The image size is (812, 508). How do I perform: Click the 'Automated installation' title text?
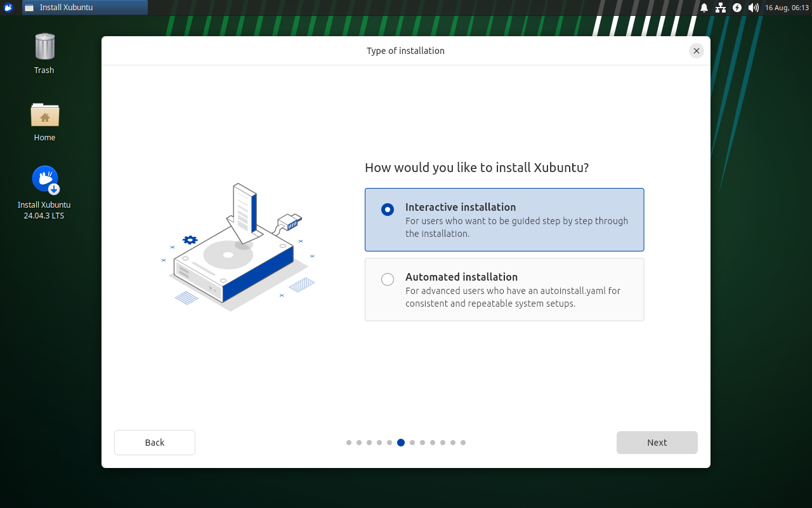point(462,277)
